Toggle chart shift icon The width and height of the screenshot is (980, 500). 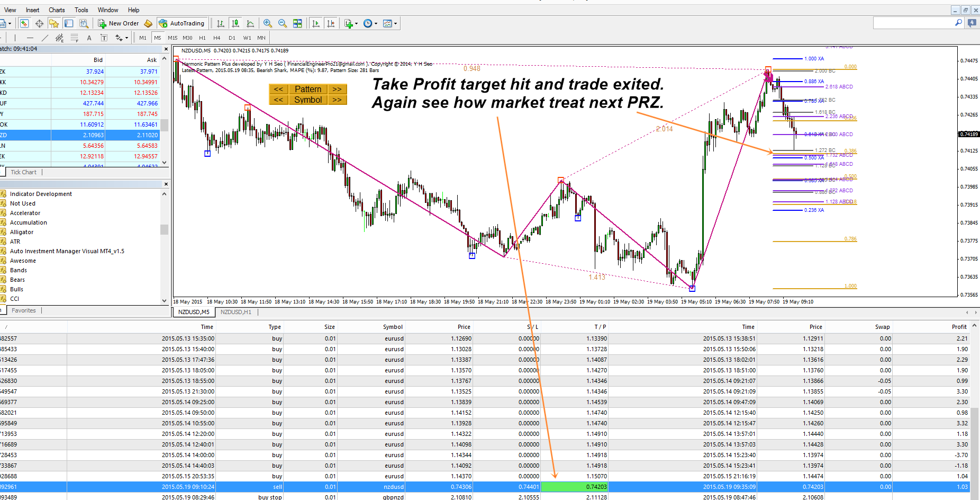pyautogui.click(x=331, y=23)
